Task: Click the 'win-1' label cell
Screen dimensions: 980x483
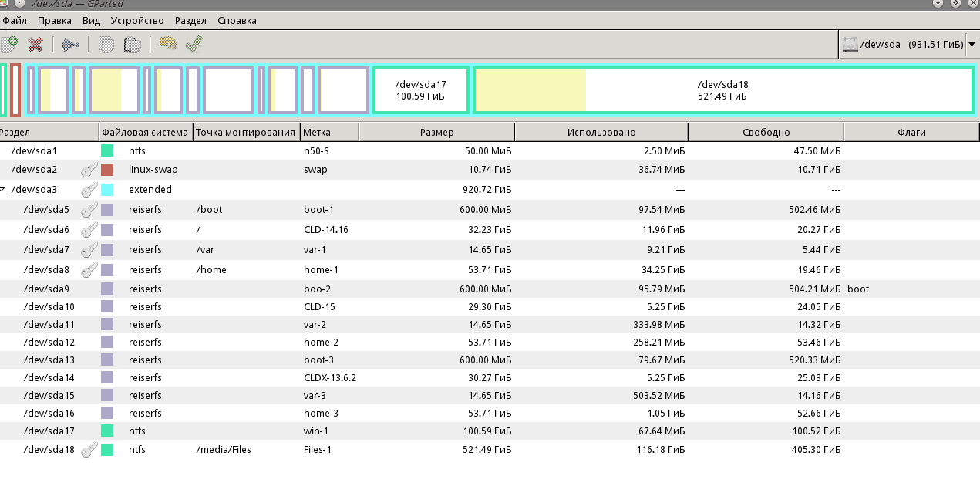Action: pos(316,431)
